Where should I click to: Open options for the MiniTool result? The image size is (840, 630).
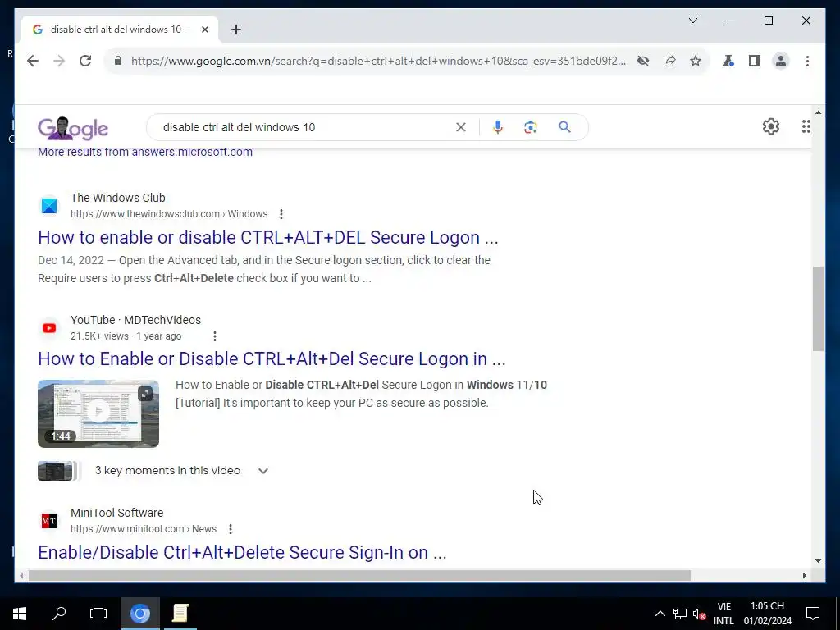point(231,529)
